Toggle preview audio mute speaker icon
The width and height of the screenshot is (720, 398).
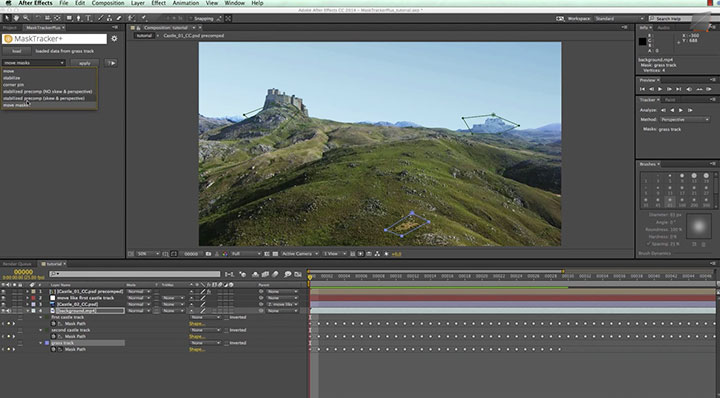[x=689, y=89]
